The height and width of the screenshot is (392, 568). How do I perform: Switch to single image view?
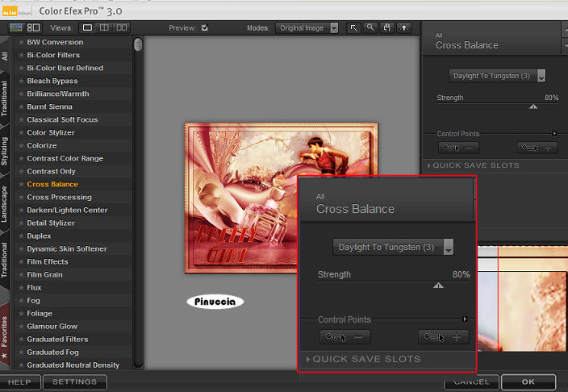click(87, 27)
